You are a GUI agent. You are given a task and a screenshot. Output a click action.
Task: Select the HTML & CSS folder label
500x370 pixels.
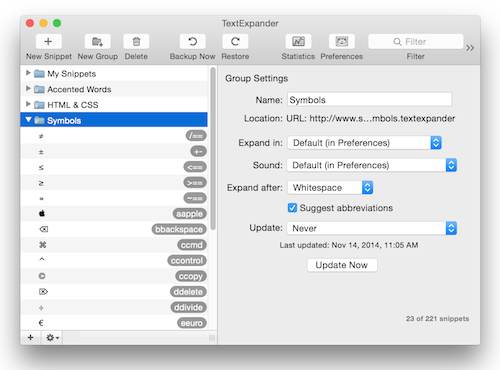73,105
